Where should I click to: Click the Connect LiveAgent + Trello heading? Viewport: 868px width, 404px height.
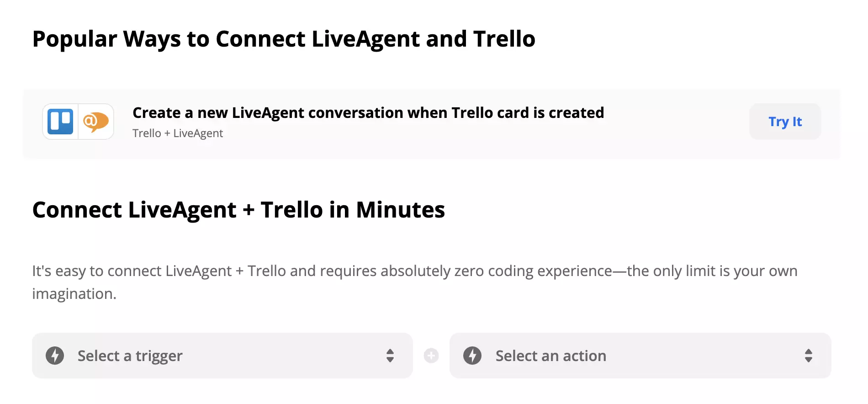(238, 210)
